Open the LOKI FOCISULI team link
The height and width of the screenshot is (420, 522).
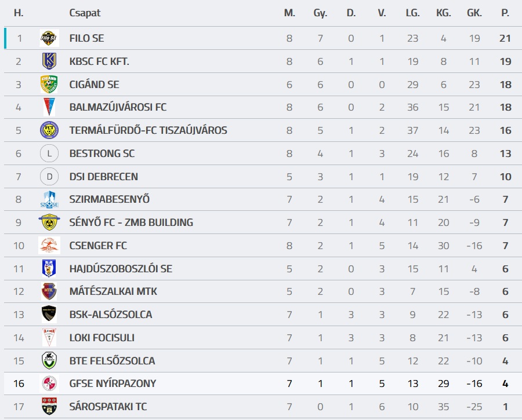[x=101, y=338]
